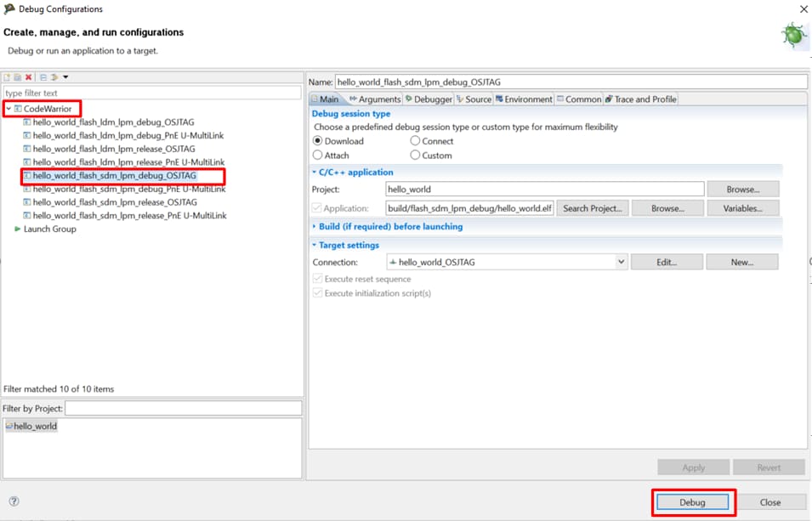Click the Launch Group play icon
This screenshot has width=812, height=521.
pyautogui.click(x=18, y=229)
